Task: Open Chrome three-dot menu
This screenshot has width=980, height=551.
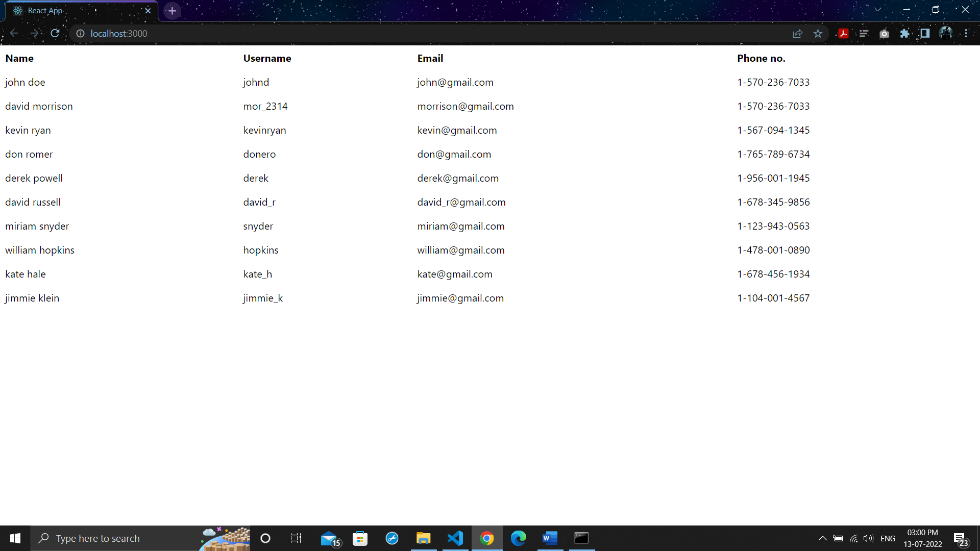Action: click(966, 34)
